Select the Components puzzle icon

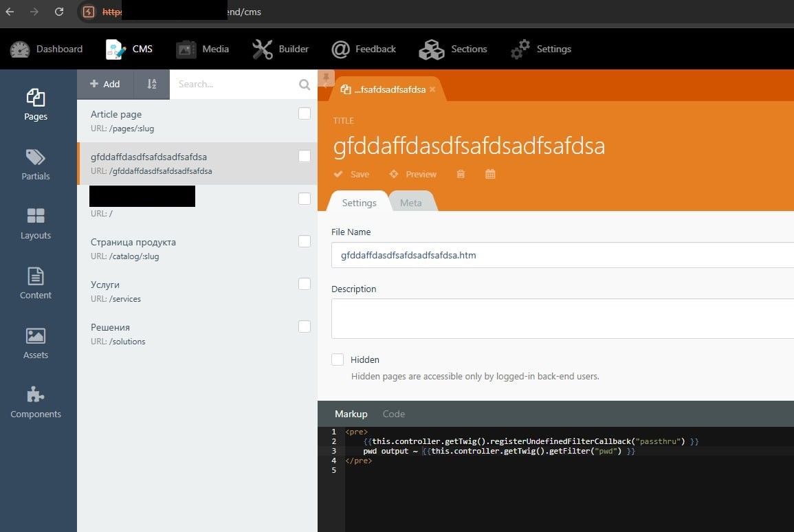point(36,395)
